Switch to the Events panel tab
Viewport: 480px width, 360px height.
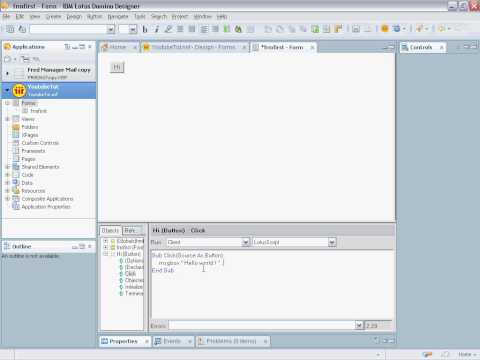(x=172, y=341)
